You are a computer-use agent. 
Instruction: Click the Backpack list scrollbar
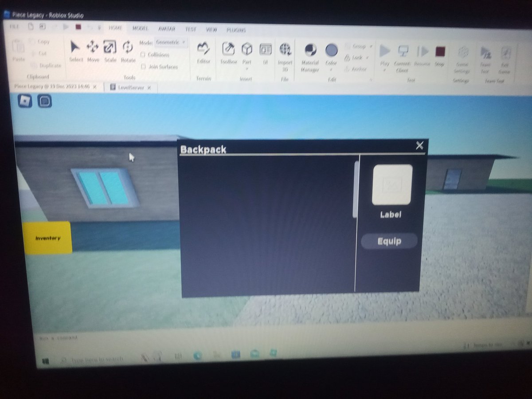(x=355, y=189)
